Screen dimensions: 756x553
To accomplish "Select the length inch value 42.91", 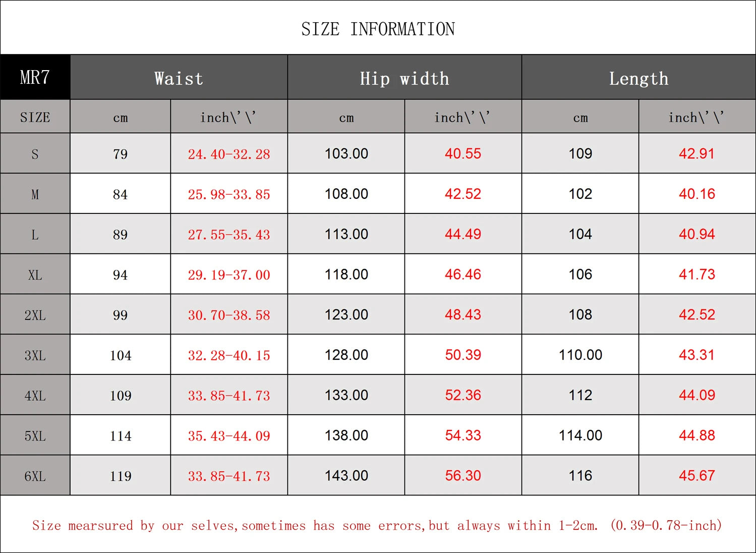I will (696, 153).
